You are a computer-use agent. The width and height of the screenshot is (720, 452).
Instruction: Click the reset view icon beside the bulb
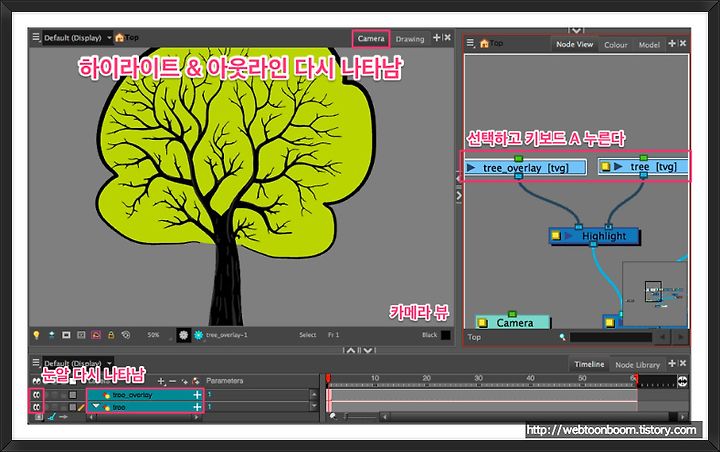click(x=51, y=335)
